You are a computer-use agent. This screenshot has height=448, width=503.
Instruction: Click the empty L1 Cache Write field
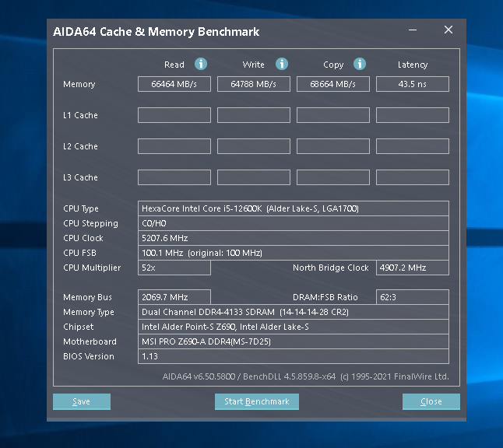(x=253, y=115)
